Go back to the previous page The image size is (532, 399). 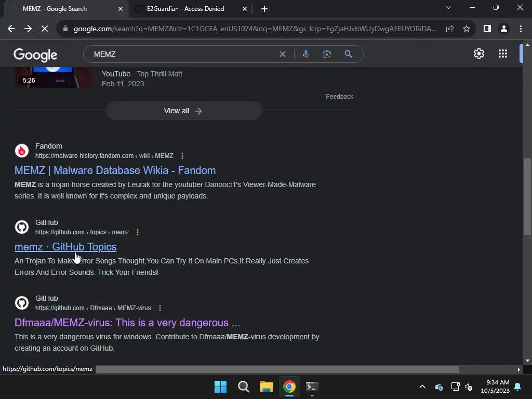coord(11,29)
